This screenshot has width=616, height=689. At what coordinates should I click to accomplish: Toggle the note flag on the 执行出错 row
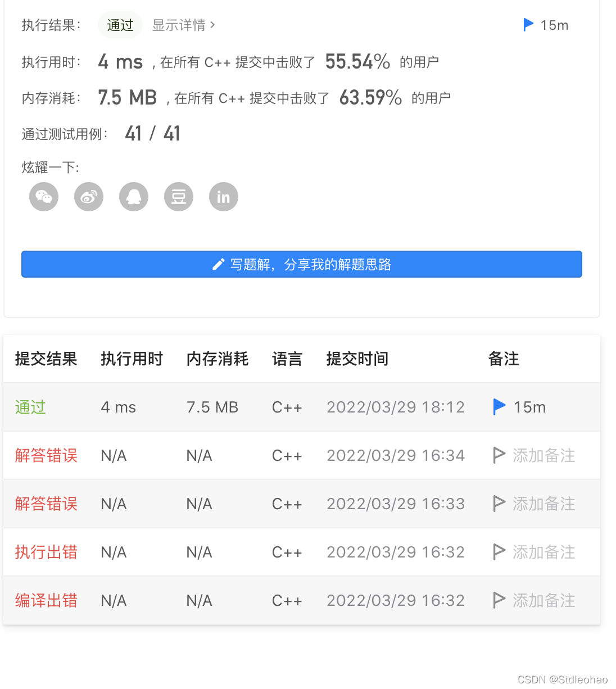click(x=499, y=552)
